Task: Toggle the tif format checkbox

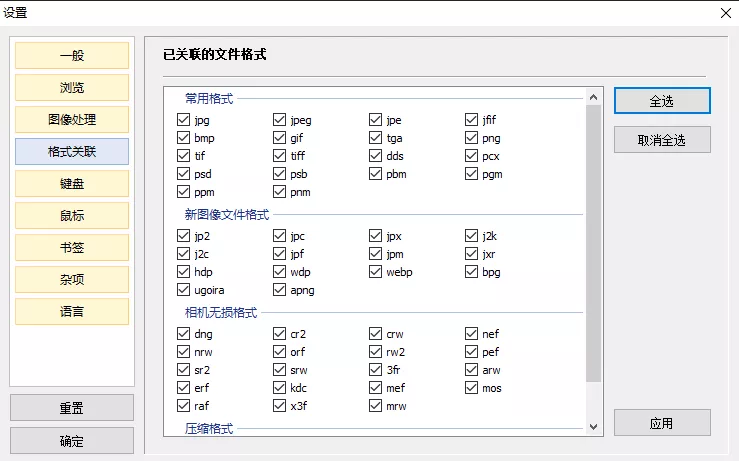Action: 183,156
